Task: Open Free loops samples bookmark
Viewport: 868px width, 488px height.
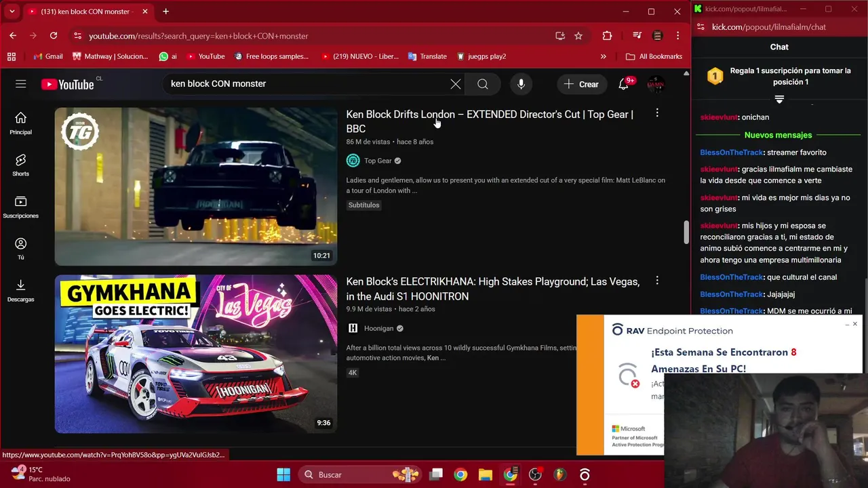Action: pos(271,56)
